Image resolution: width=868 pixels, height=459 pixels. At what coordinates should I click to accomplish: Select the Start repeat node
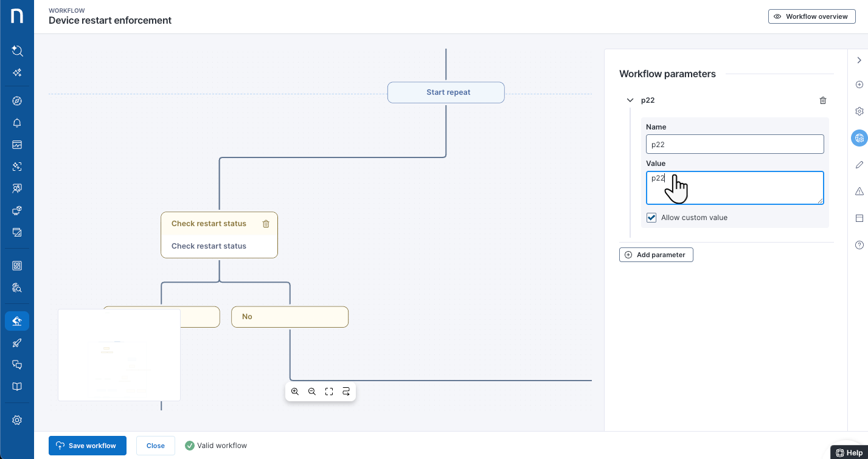coord(446,92)
